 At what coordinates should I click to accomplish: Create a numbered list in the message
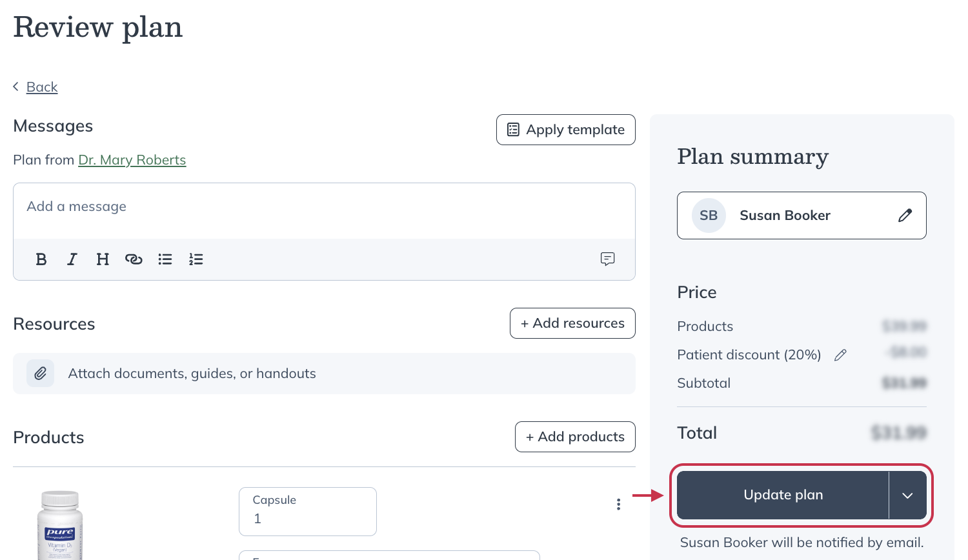point(196,259)
